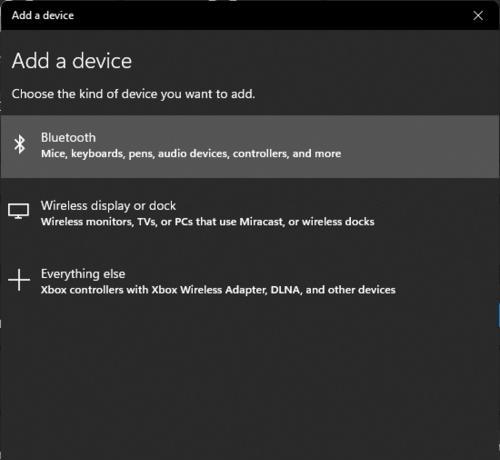Click the word 'Miracast' in the wireless description
Image resolution: width=500 pixels, height=460 pixels.
click(x=262, y=222)
